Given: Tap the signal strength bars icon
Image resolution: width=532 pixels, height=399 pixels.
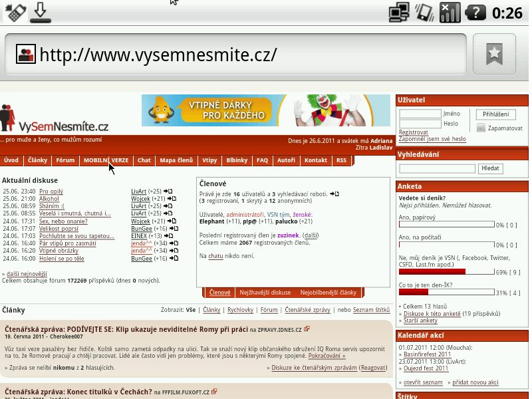Looking at the screenshot, I should pos(450,13).
